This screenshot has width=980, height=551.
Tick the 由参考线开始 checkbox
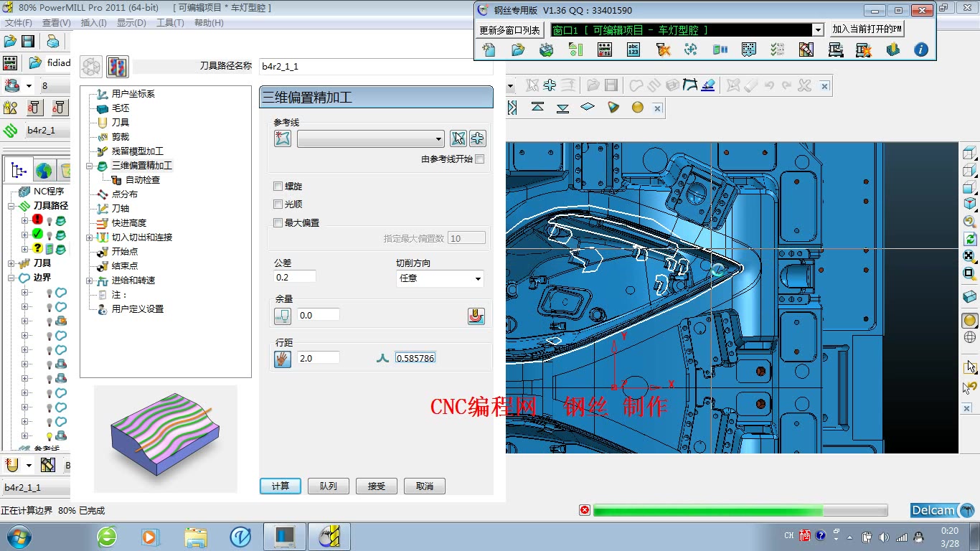tap(479, 159)
